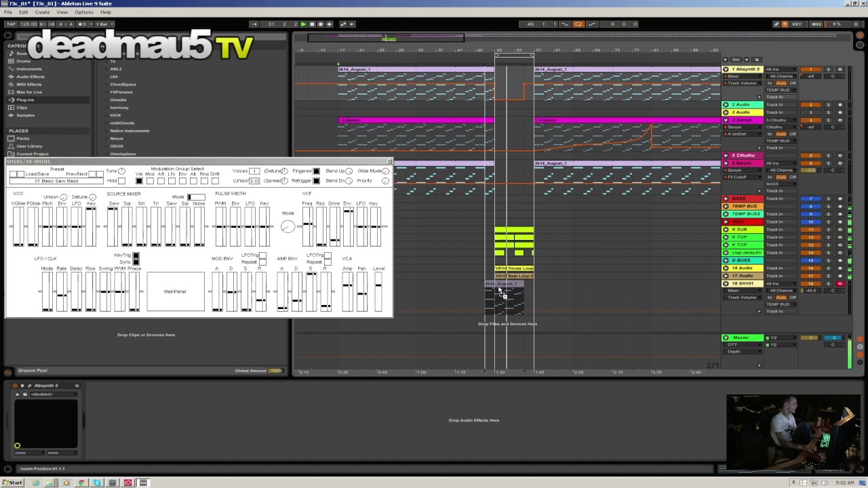Arm the Arrangement Record button
Viewport: 868px width, 488px height.
[321, 24]
